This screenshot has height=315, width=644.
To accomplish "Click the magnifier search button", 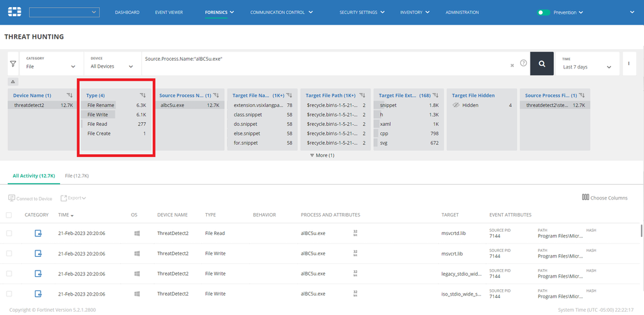I will [x=542, y=63].
